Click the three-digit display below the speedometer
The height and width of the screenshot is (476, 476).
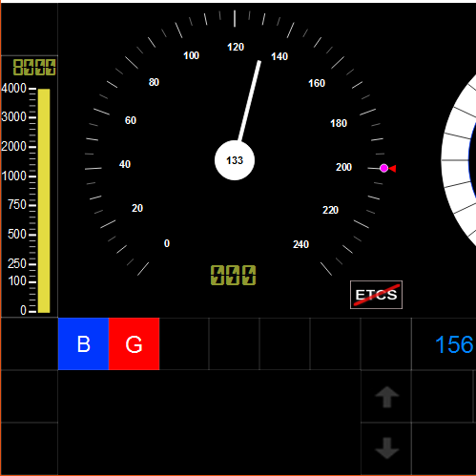click(x=233, y=275)
